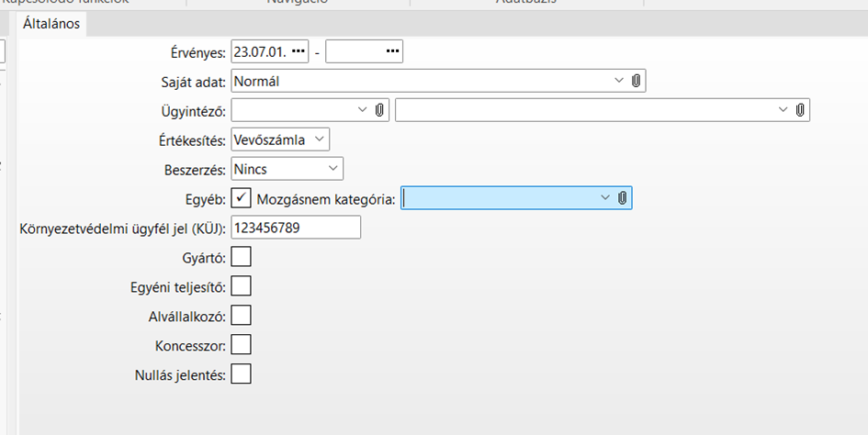
Task: Open date picker for Érvényes start date
Action: click(297, 51)
